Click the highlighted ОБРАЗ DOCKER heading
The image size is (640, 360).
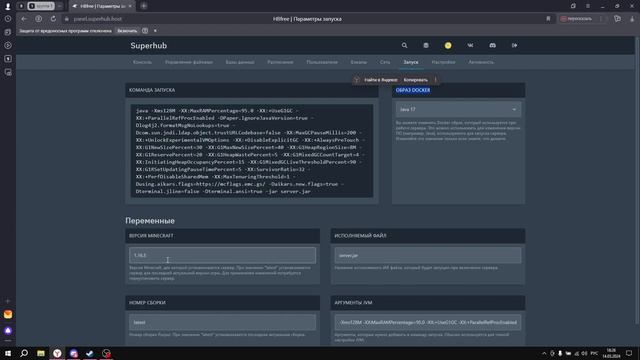click(413, 90)
